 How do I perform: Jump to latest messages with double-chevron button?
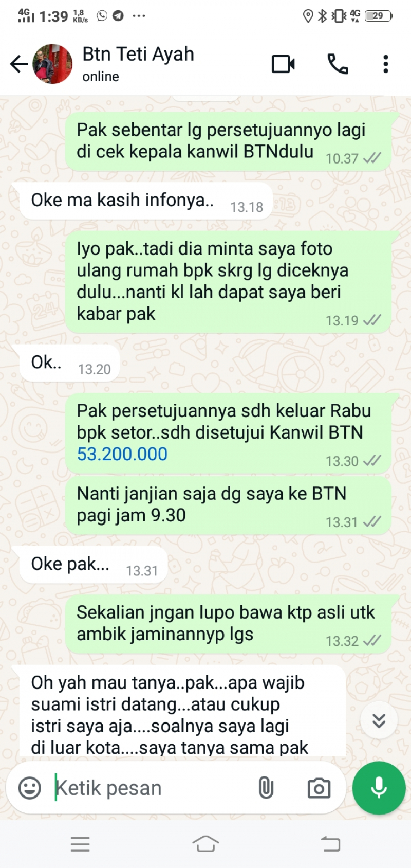(379, 720)
